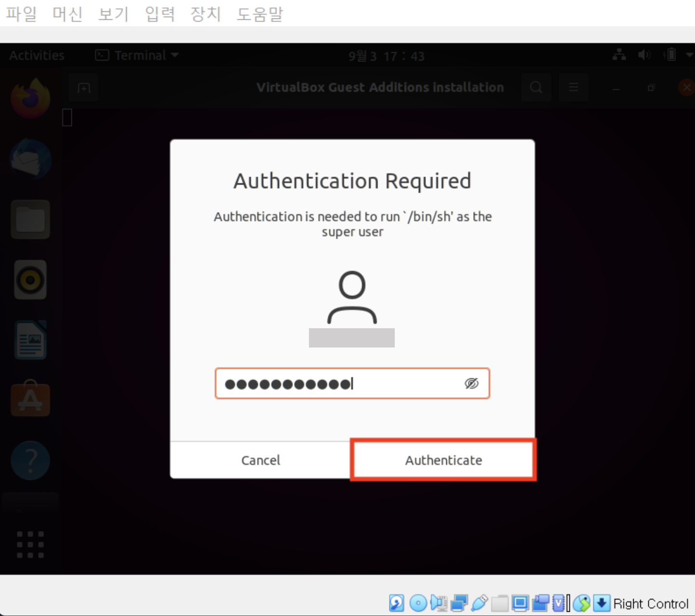
Task: Open LibreOffice Writer from the dock
Action: [30, 340]
